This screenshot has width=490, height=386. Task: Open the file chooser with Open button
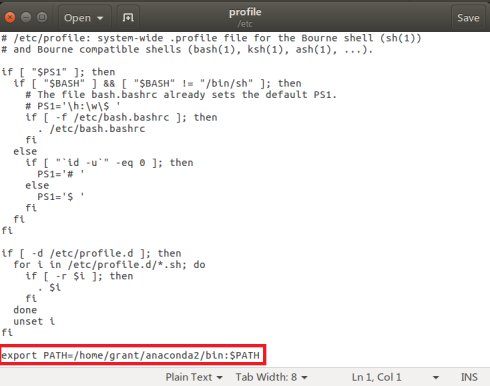[x=77, y=18]
